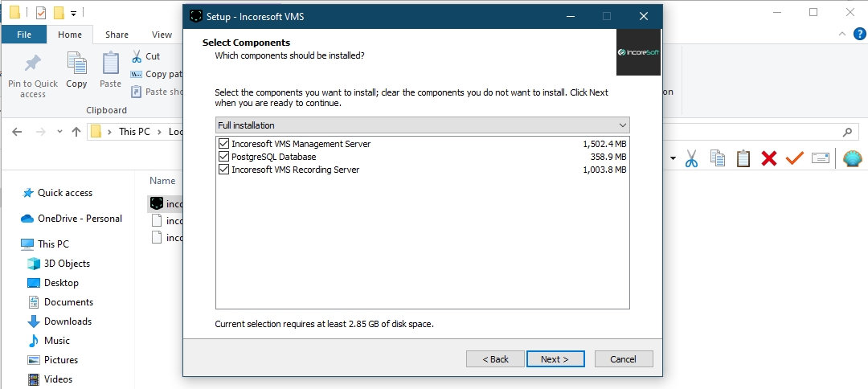
Task: Click the 358.9 MB size value
Action: pyautogui.click(x=608, y=157)
